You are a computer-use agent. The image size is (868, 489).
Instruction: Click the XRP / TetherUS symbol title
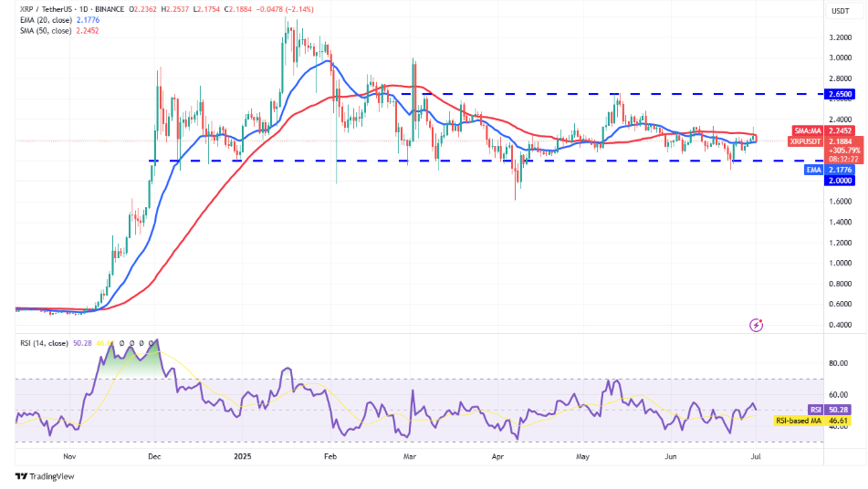pos(46,9)
